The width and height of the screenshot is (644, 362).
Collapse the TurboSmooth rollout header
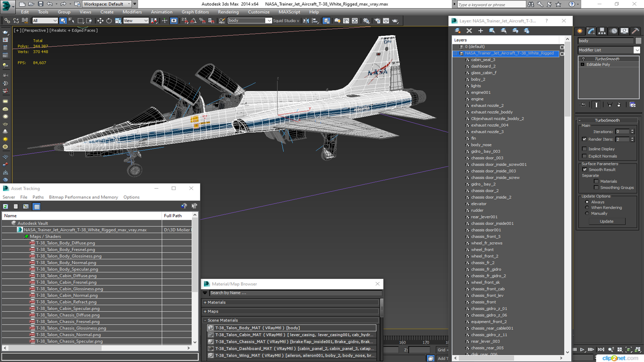coord(607,120)
